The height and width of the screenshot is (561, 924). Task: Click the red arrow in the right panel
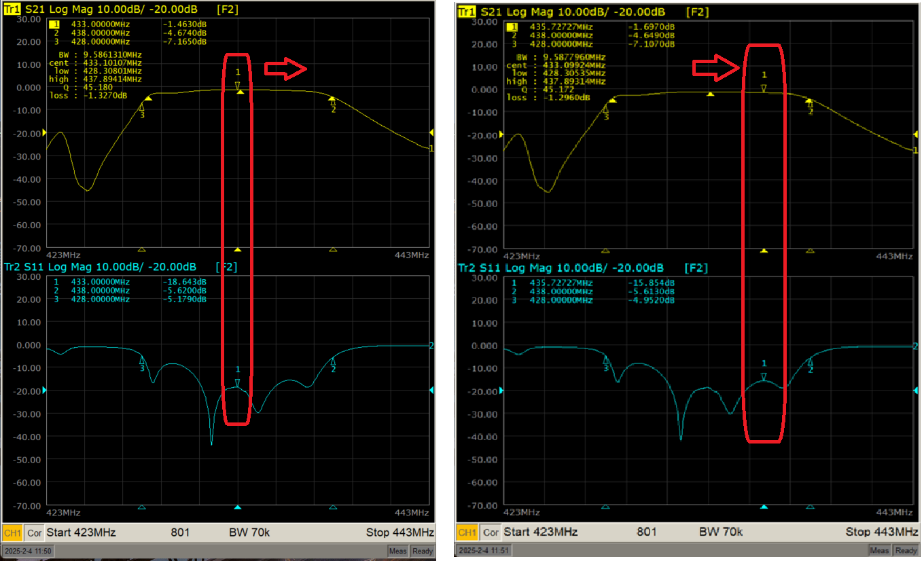point(715,67)
